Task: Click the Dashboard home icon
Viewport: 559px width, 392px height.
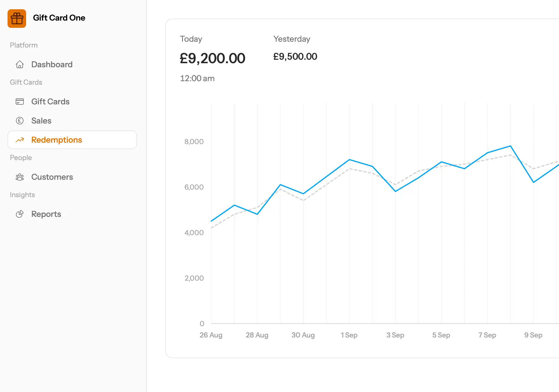Action: click(20, 64)
